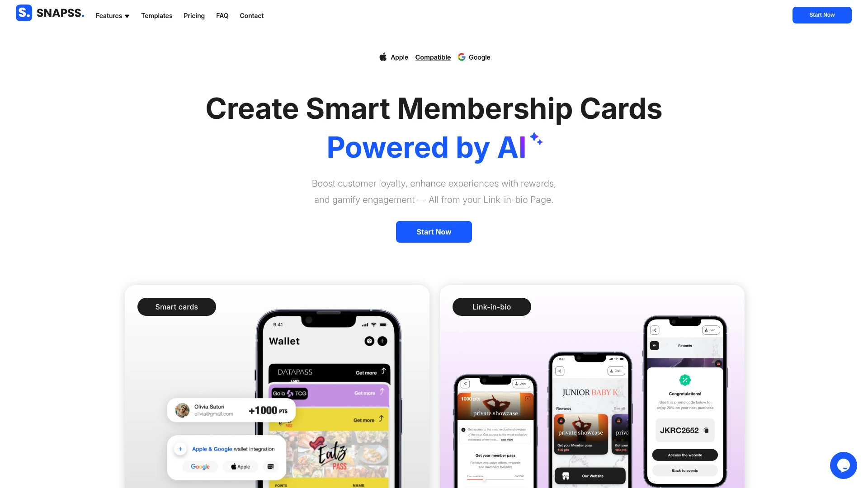Expand the Features navigation chevron
The width and height of the screenshot is (868, 488).
[x=127, y=16]
